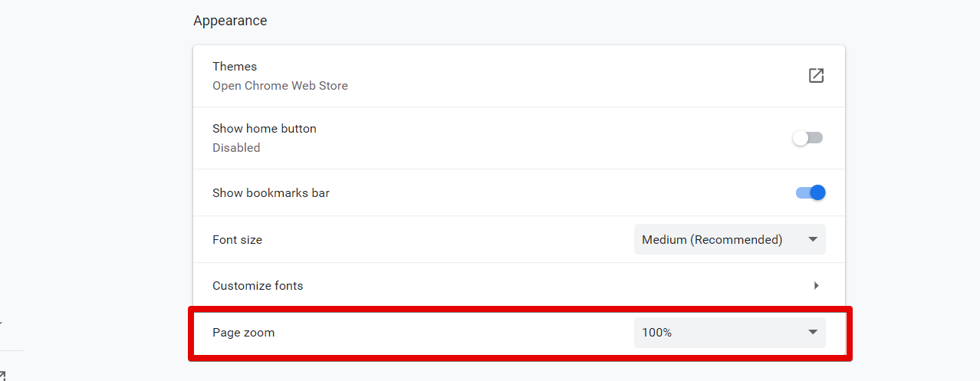The height and width of the screenshot is (381, 980).
Task: Click the cut-off external link icon at bottom-left
Action: tap(2, 376)
